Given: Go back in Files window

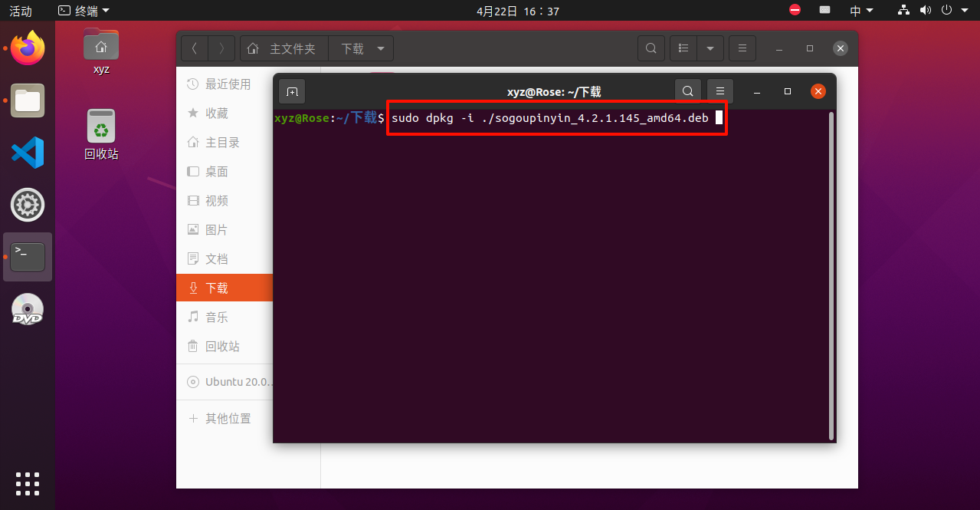Looking at the screenshot, I should (x=195, y=48).
